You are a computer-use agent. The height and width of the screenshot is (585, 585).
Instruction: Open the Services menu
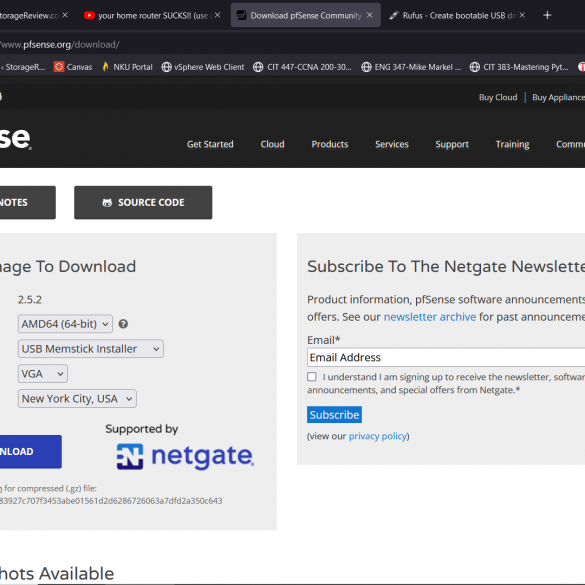[392, 144]
